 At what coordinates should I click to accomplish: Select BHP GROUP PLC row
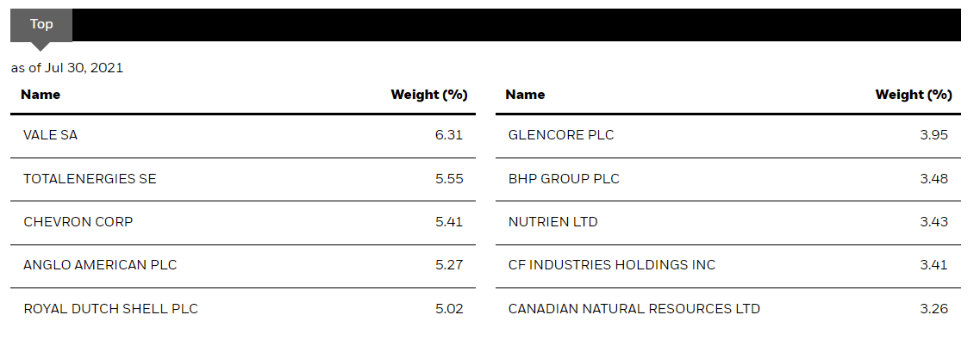pyautogui.click(x=728, y=179)
